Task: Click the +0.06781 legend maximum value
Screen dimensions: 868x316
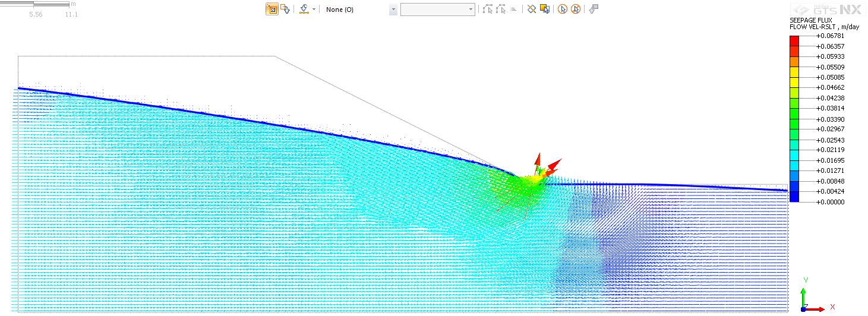Action: (830, 36)
